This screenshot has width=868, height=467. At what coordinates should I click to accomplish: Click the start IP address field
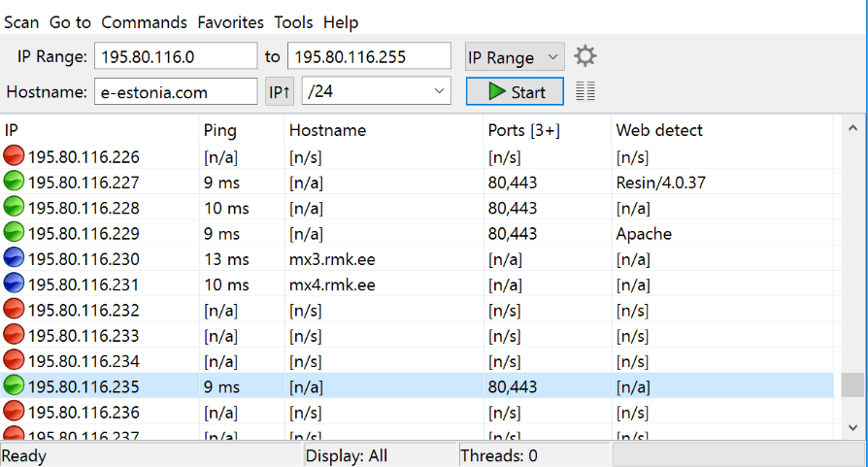[x=175, y=57]
